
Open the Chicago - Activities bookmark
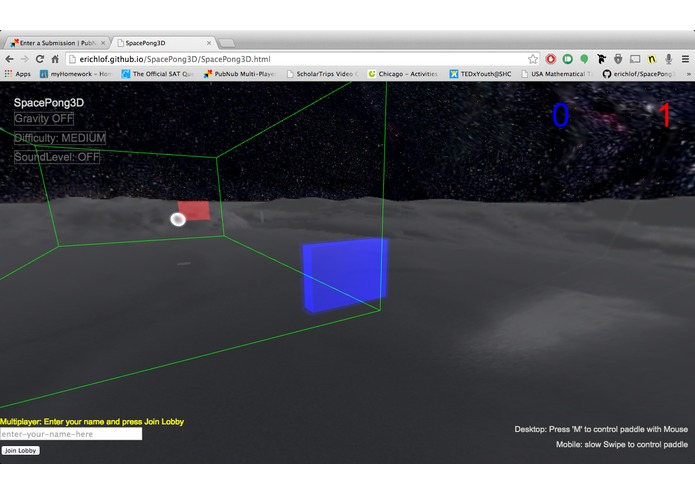[x=403, y=74]
